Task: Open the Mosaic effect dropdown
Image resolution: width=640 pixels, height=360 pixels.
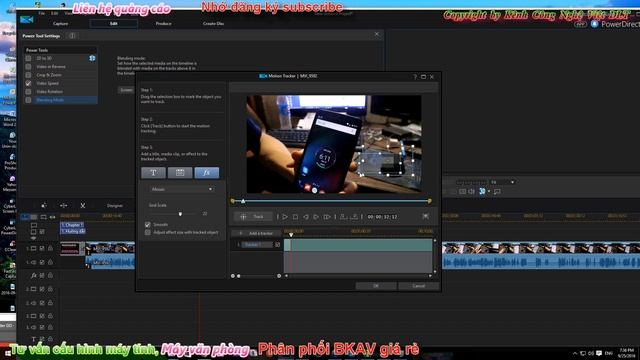Action: point(182,189)
